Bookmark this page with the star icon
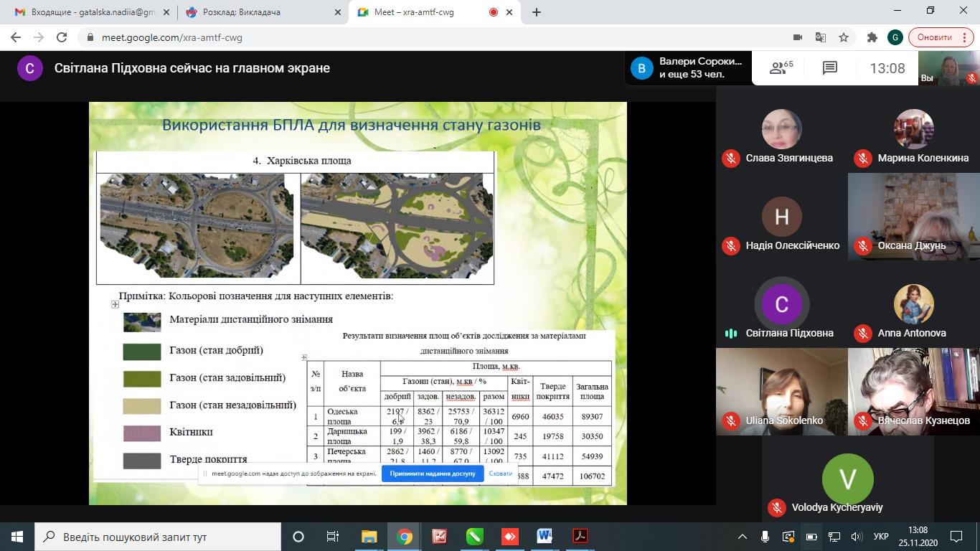980x551 pixels. [x=844, y=37]
